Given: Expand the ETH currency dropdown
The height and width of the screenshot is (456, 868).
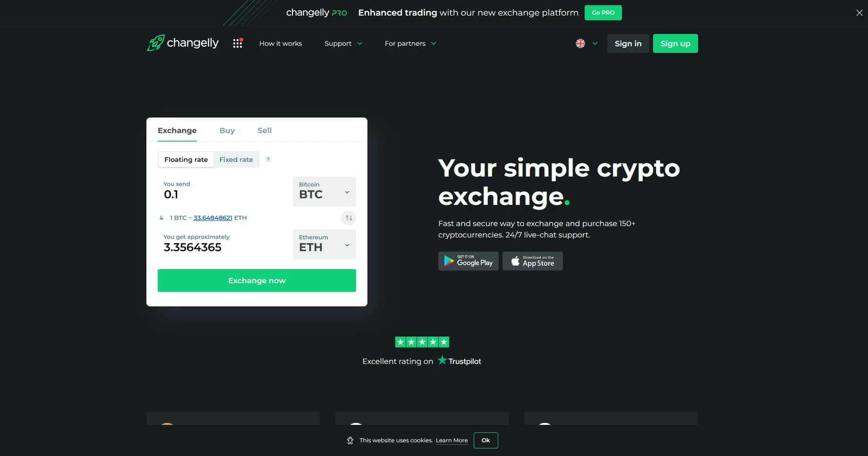Looking at the screenshot, I should [x=324, y=245].
